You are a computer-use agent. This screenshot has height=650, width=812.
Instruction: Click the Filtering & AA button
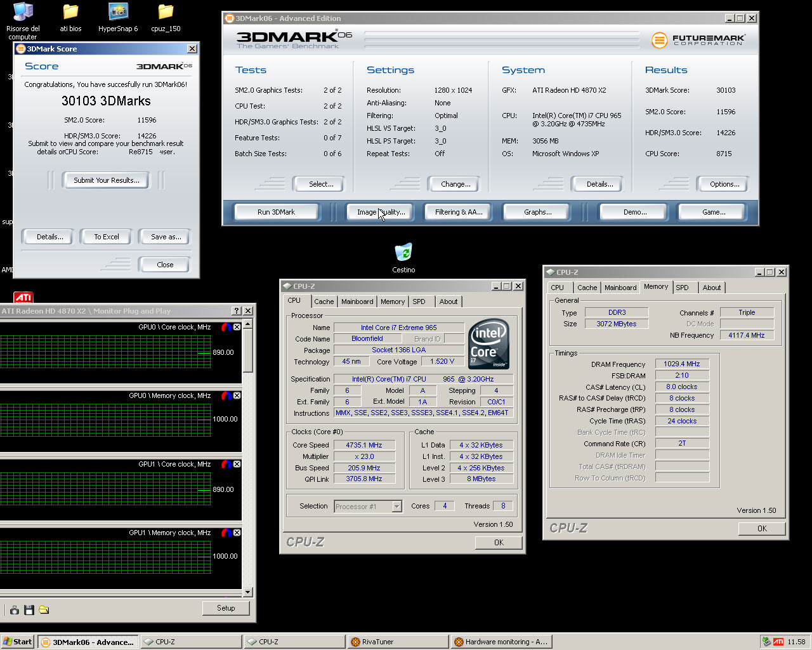(459, 212)
